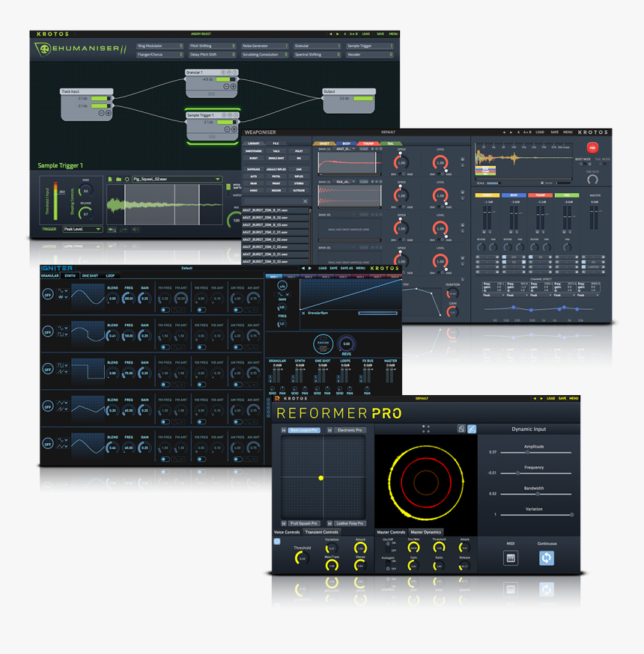Switch to Master Dynamics tab in Reformer

tap(426, 532)
